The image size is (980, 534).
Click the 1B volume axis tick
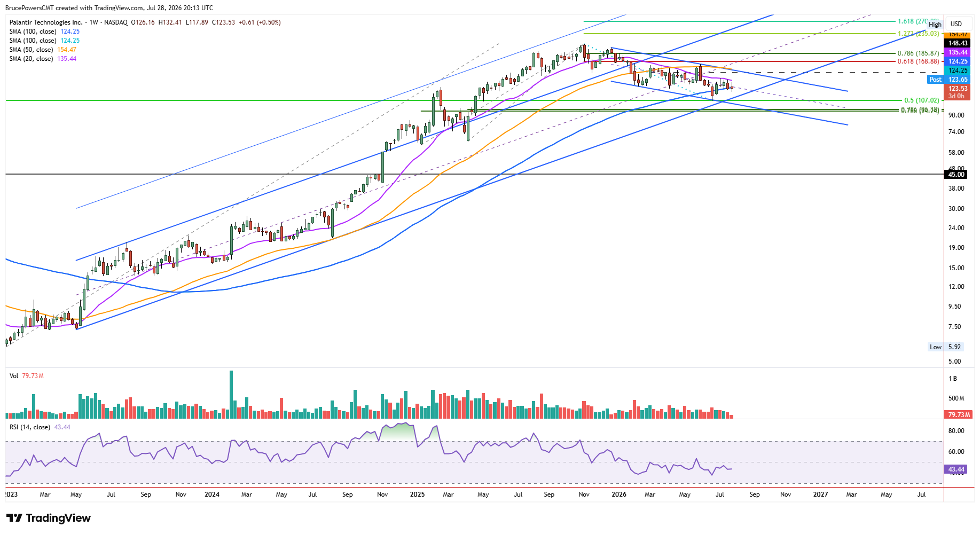pos(953,379)
